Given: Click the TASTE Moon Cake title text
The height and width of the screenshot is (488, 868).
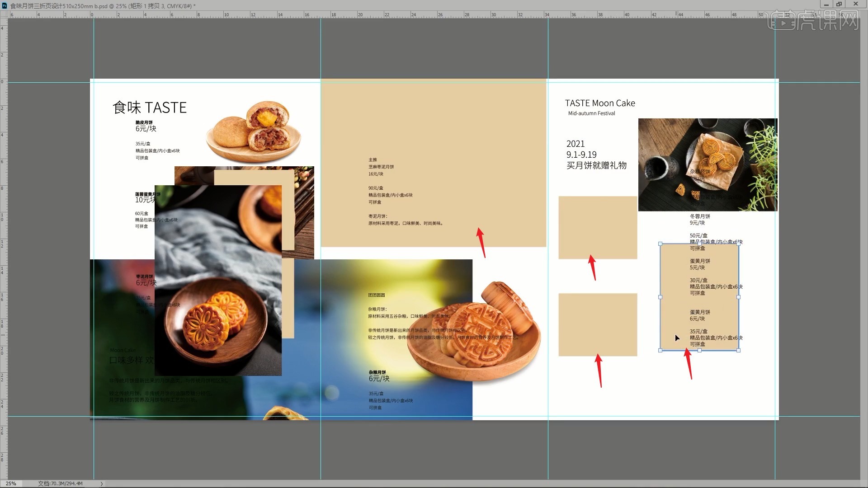Looking at the screenshot, I should click(x=600, y=103).
